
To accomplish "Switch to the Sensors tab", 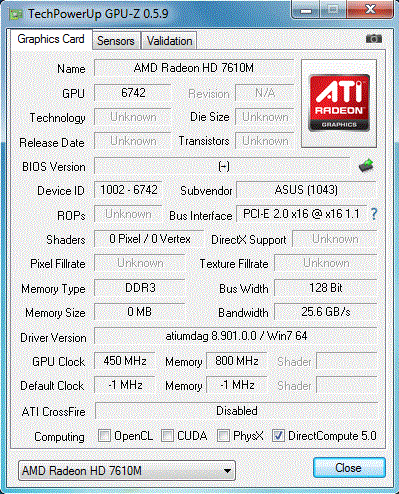I will [116, 41].
